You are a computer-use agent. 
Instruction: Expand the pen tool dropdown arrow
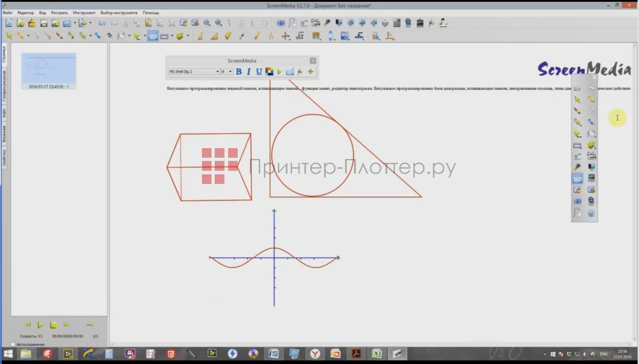[x=28, y=36]
